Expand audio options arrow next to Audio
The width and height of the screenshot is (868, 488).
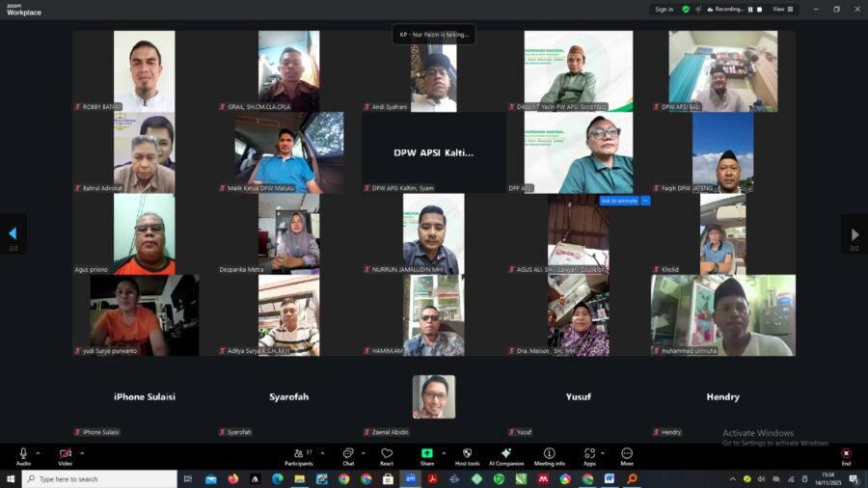click(x=39, y=452)
